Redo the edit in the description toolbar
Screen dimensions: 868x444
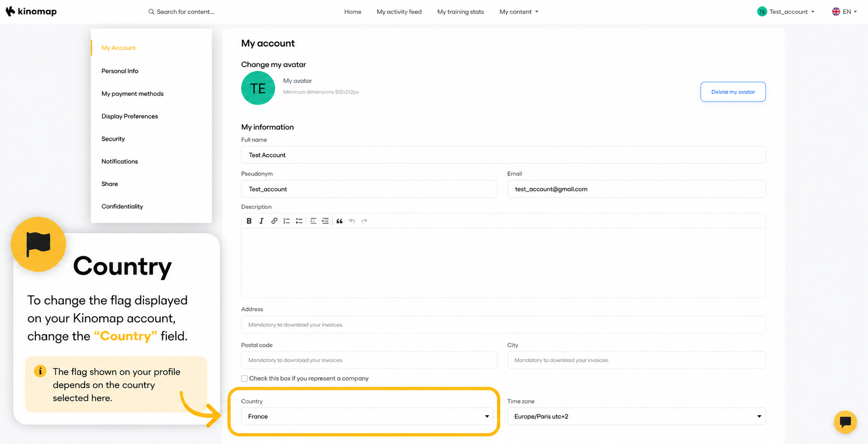pos(364,221)
